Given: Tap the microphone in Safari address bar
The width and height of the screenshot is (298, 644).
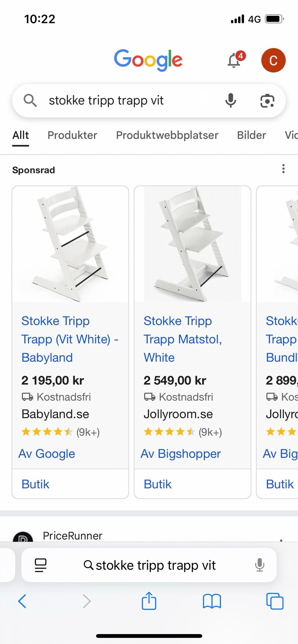Looking at the screenshot, I should coord(260,565).
